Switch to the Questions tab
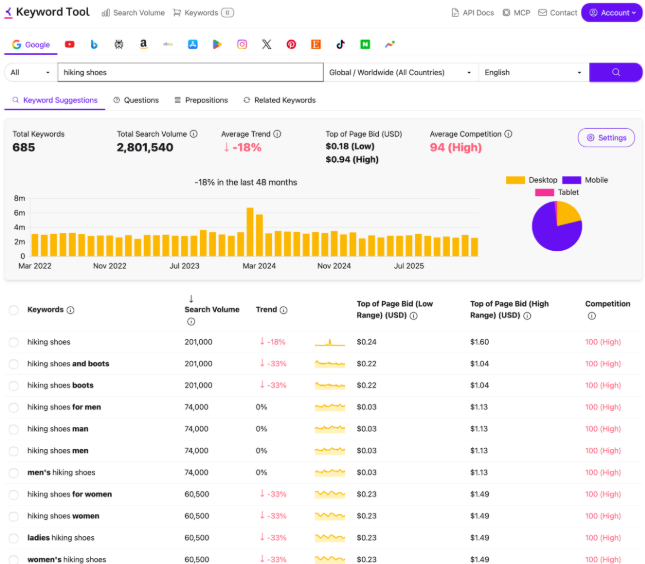Screen dimensions: 645x564 click(x=136, y=100)
